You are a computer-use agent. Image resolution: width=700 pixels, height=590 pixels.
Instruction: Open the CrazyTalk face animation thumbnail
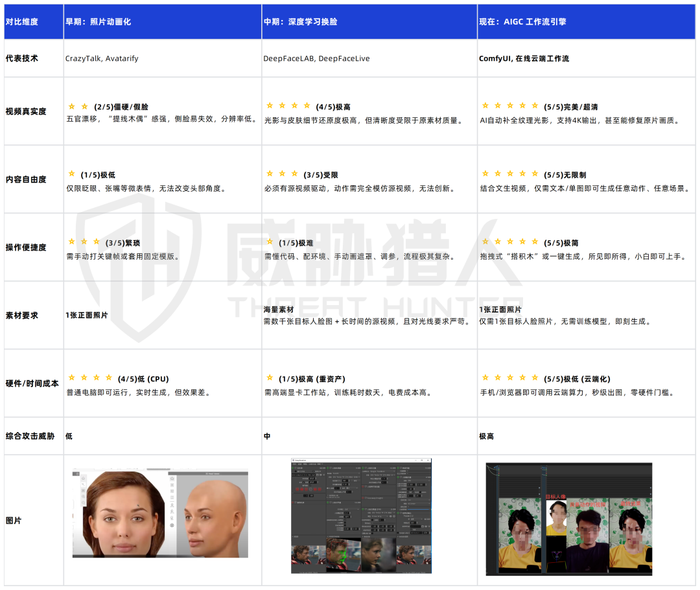point(159,514)
